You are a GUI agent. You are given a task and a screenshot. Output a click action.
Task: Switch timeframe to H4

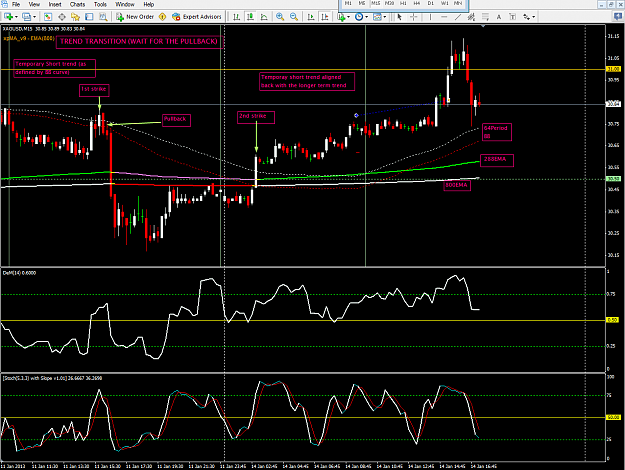pyautogui.click(x=417, y=3)
